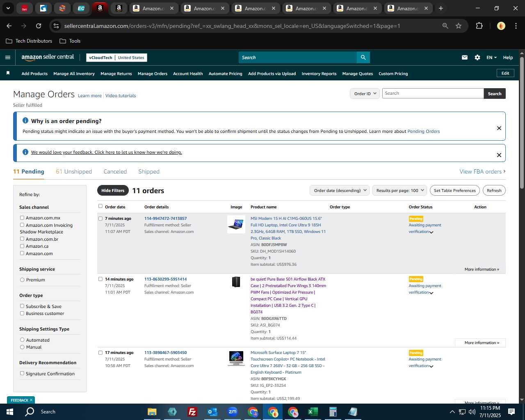Expand More information for be quiet! case order

[482, 343]
